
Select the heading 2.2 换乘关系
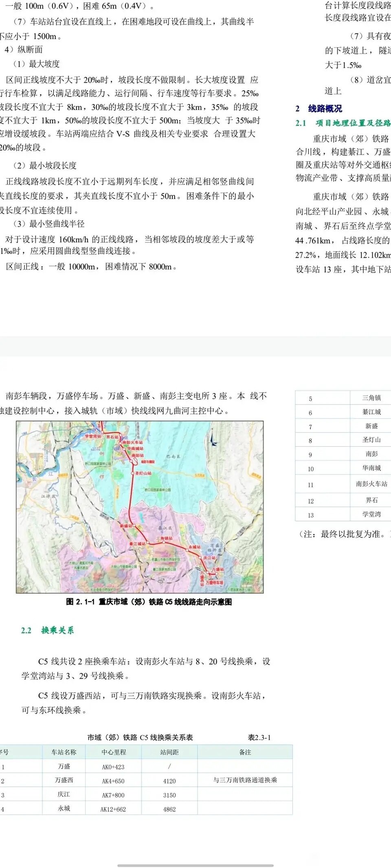48,630
